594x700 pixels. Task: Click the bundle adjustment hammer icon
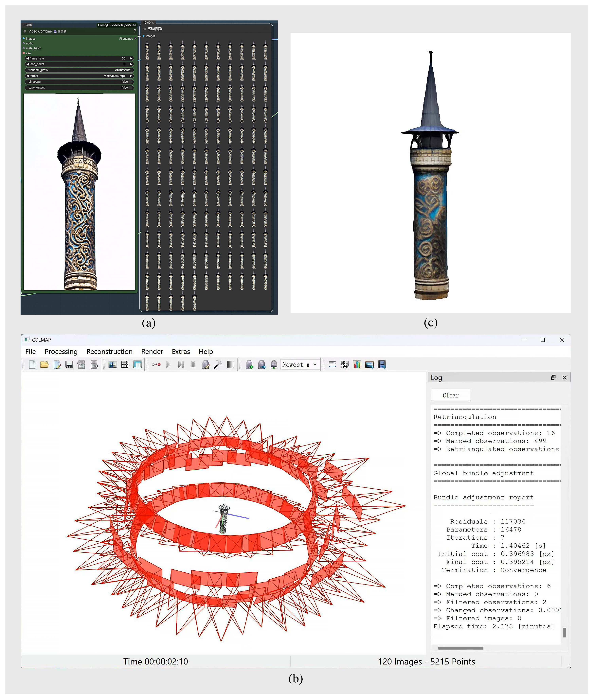pos(218,364)
